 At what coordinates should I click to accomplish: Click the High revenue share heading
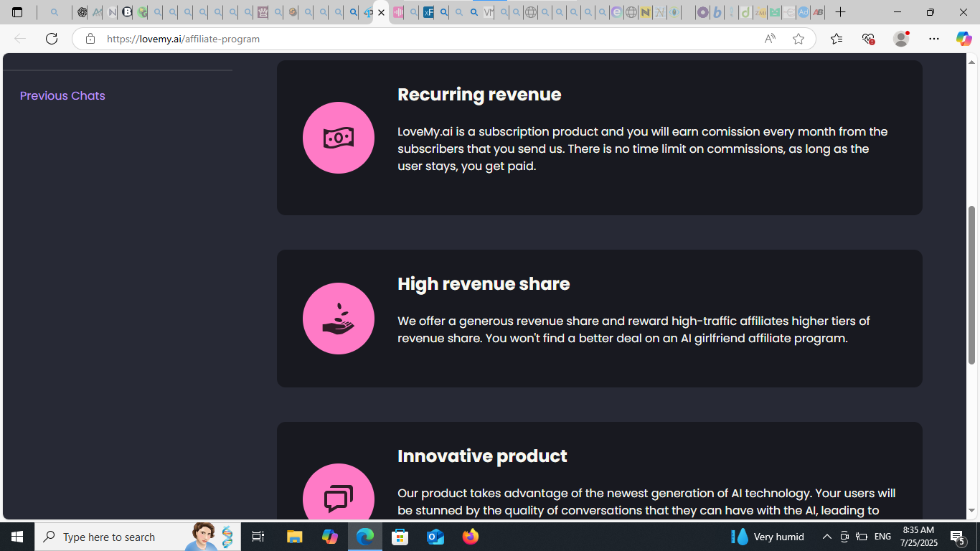484,283
